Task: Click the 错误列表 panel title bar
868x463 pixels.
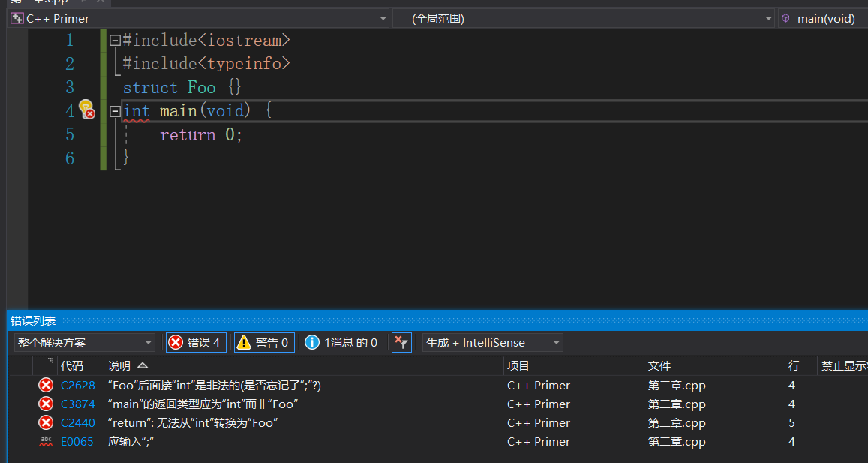Action: [437, 321]
